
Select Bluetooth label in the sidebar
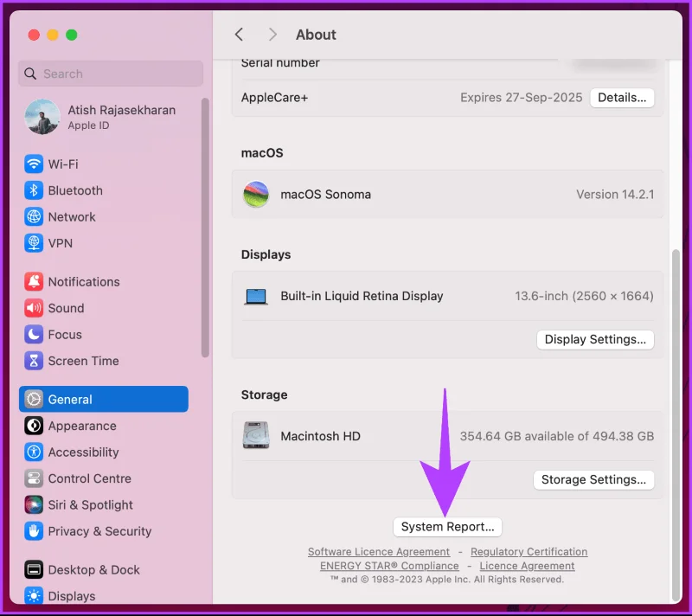[x=75, y=190]
